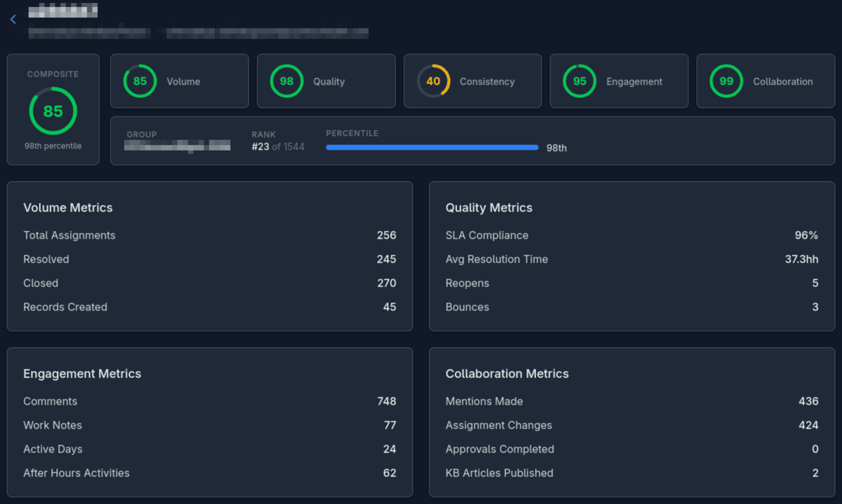This screenshot has height=504, width=842.
Task: Click the SLA Compliance 96% value
Action: point(806,235)
